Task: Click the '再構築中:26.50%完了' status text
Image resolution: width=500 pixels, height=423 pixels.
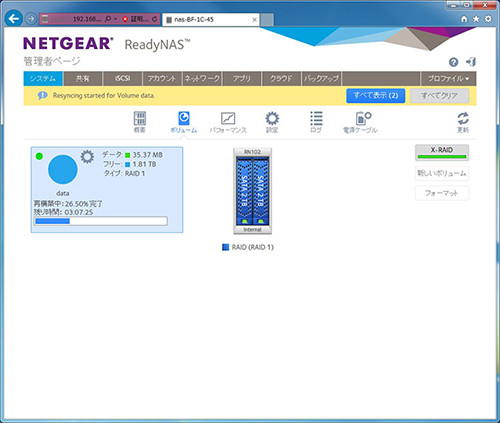Action: click(68, 204)
